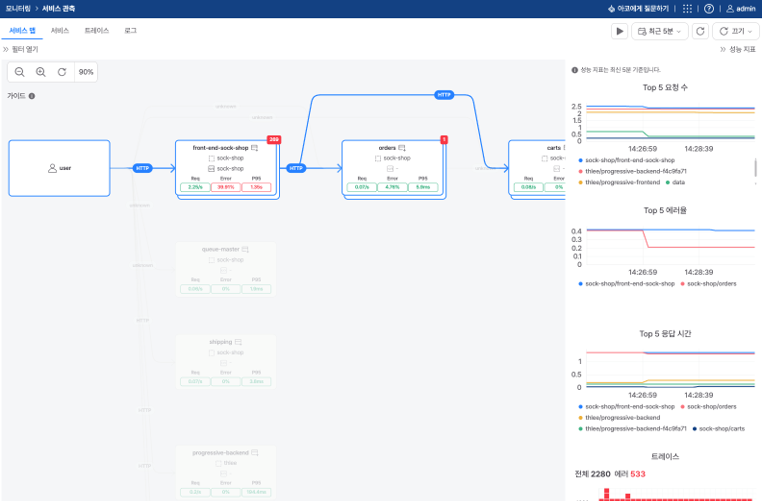The height and width of the screenshot is (501, 762).
Task: Reset the service map zoom
Action: click(x=62, y=72)
